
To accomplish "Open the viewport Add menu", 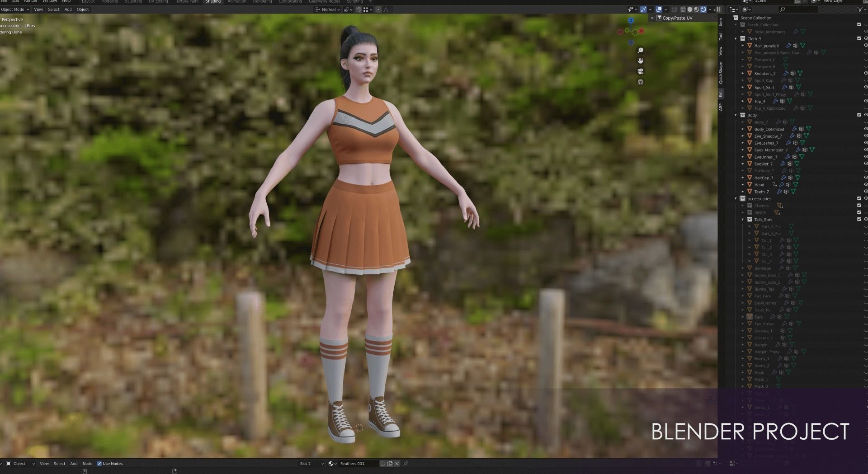I will (x=68, y=9).
